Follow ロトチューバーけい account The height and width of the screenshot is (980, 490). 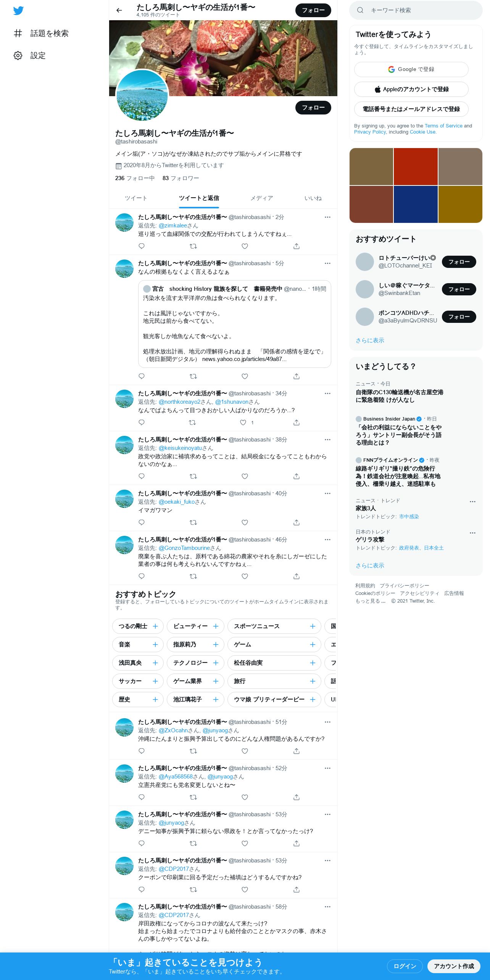(x=459, y=262)
